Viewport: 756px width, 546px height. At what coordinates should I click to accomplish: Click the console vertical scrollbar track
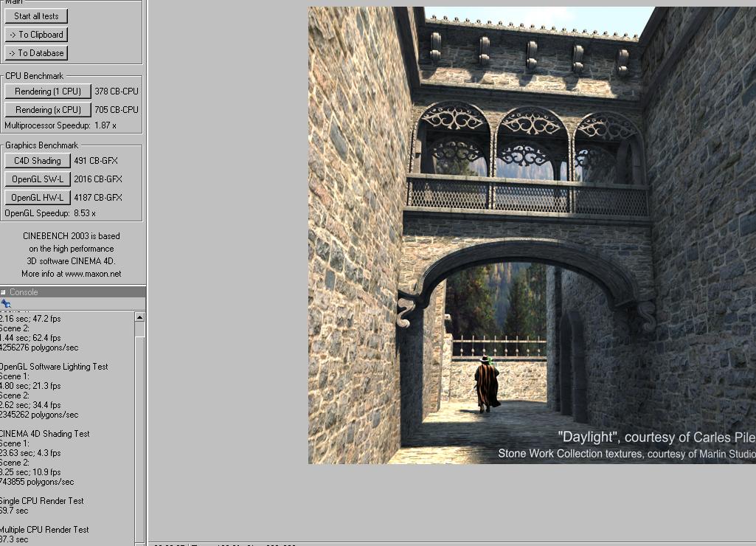(139, 434)
